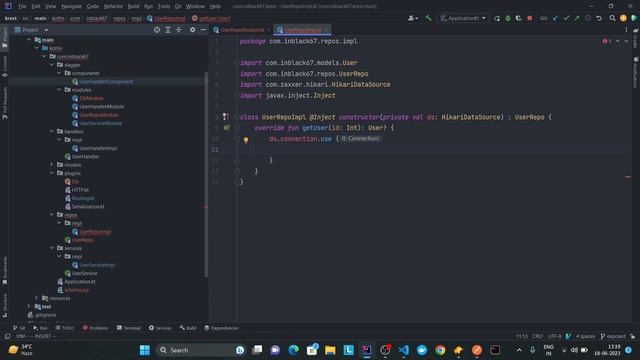The image size is (640, 360).
Task: Open the File menu
Action: click(x=22, y=7)
